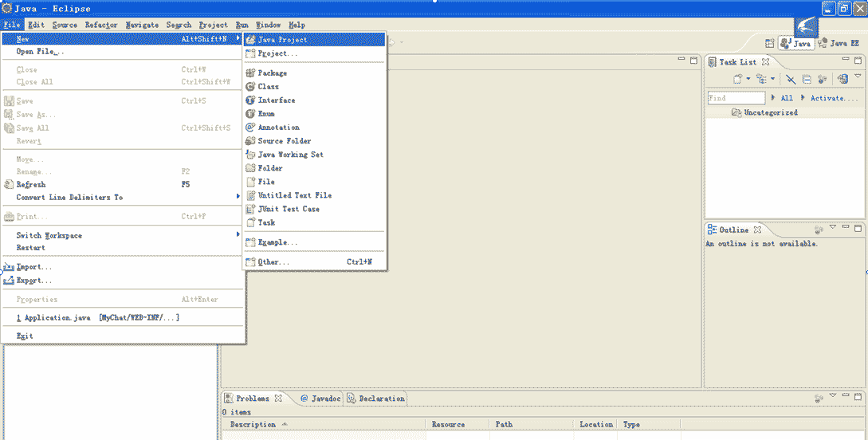Click the Location column header

(595, 425)
